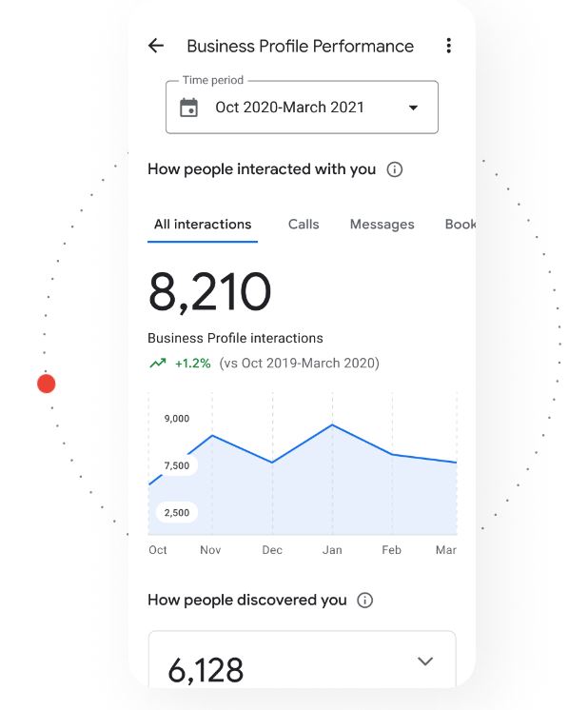This screenshot has width=588, height=710.
Task: Click the calendar icon in Time period
Action: (x=189, y=108)
